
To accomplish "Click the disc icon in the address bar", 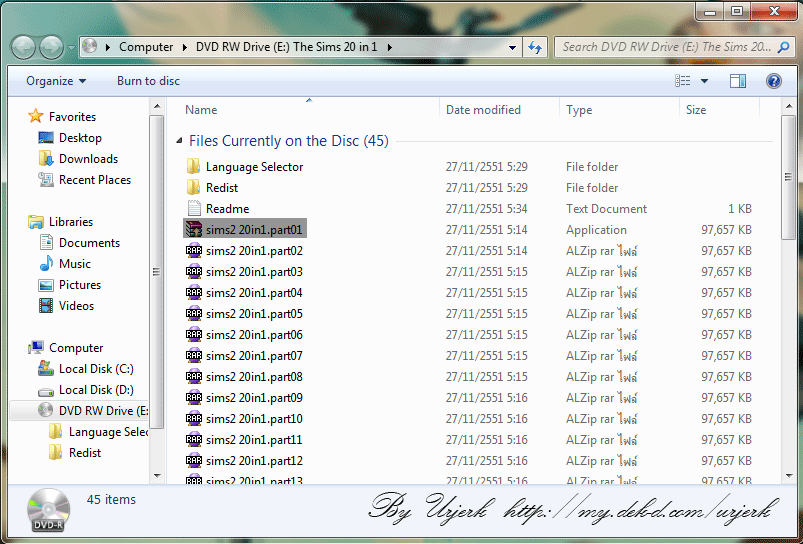I will [90, 47].
